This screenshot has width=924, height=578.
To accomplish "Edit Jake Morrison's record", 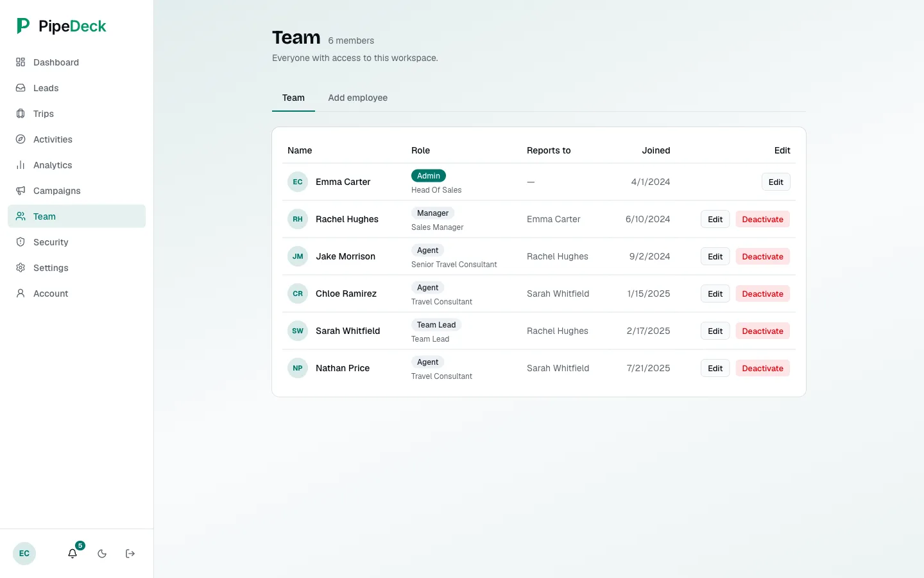I will 715,256.
